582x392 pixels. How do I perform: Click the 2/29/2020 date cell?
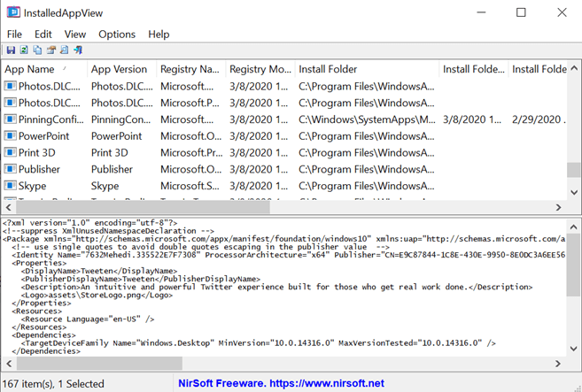tap(539, 119)
